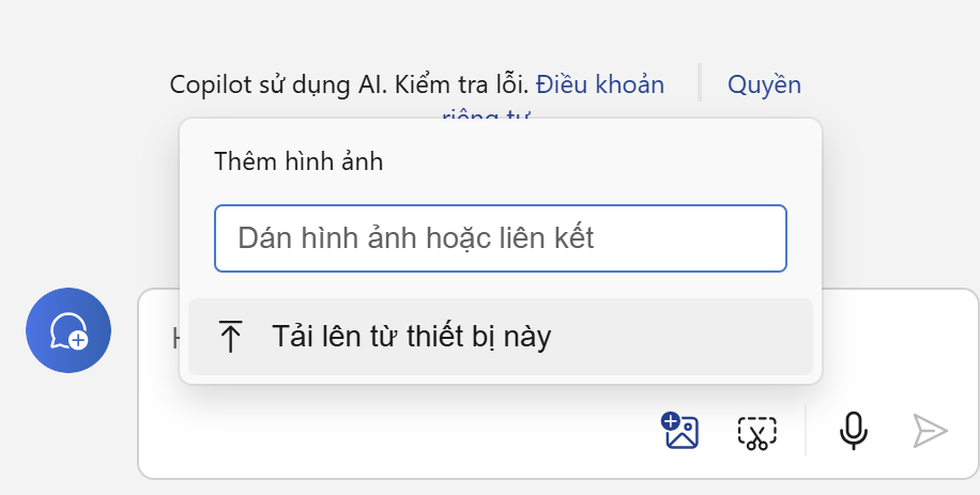Click the "riêng tư" link text behind the popup
The width and height of the screenshot is (980, 495).
pos(485,114)
